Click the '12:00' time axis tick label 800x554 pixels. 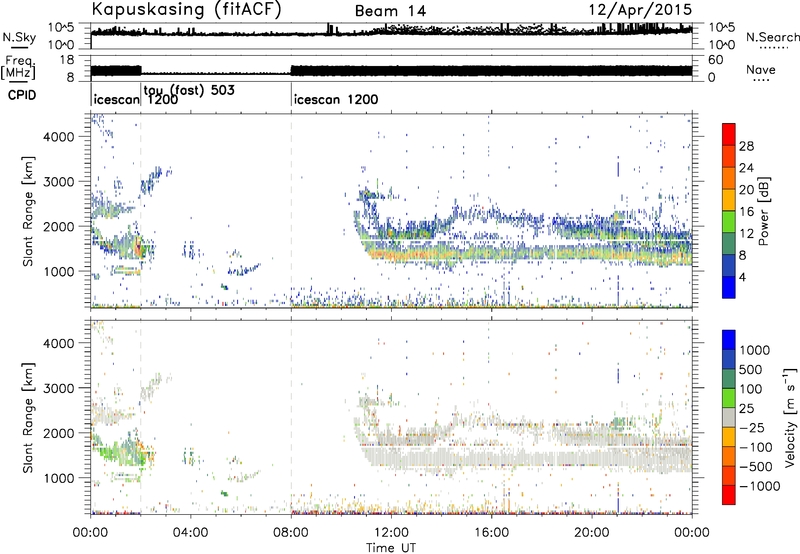[x=391, y=533]
